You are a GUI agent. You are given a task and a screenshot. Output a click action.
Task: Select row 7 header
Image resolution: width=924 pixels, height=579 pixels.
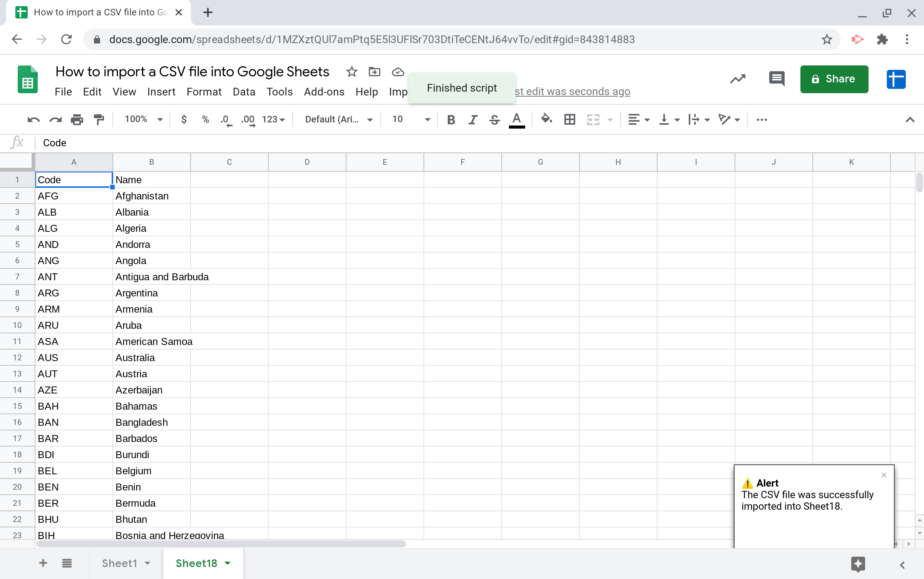click(17, 277)
